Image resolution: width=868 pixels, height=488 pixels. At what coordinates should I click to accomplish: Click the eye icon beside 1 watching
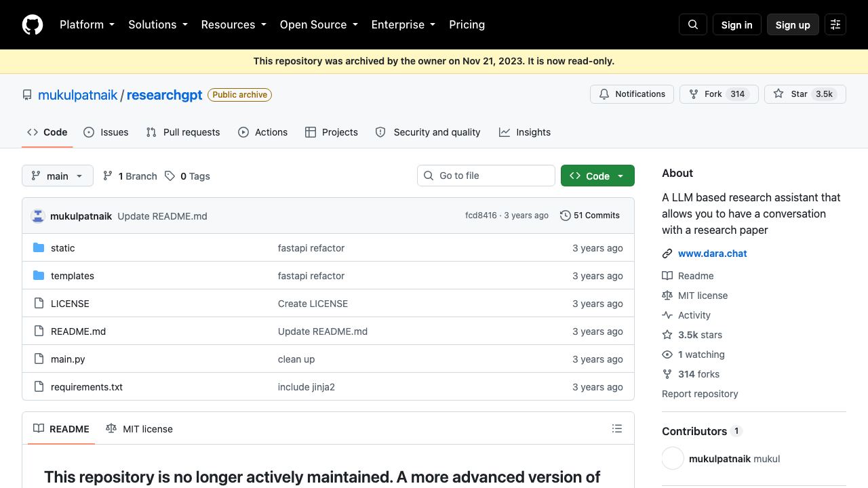pyautogui.click(x=667, y=354)
